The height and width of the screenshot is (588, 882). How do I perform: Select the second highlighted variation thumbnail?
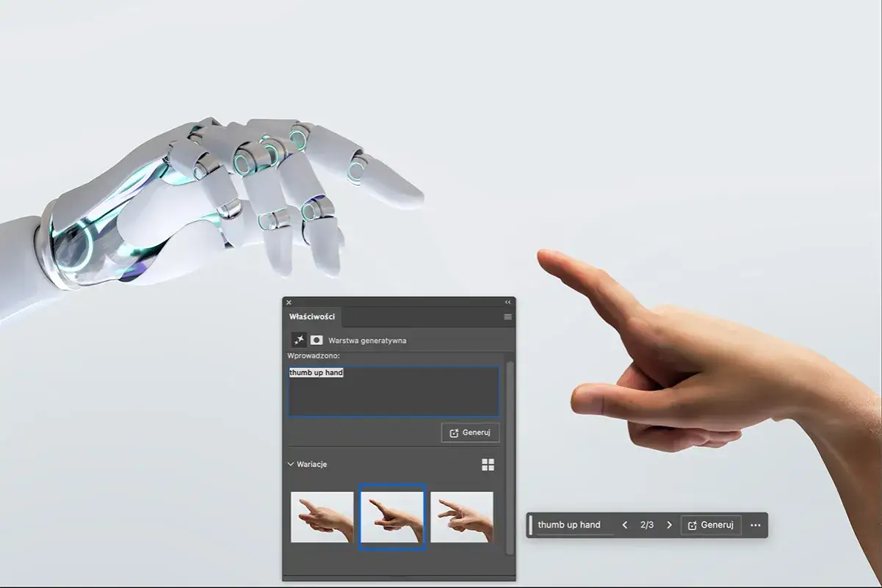tap(392, 517)
